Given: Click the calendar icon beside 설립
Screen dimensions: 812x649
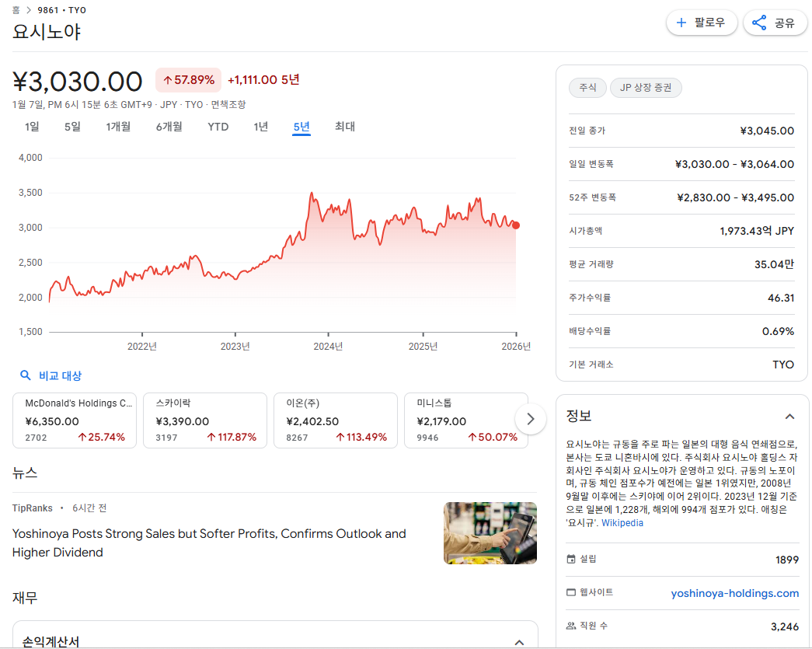Looking at the screenshot, I should [571, 559].
